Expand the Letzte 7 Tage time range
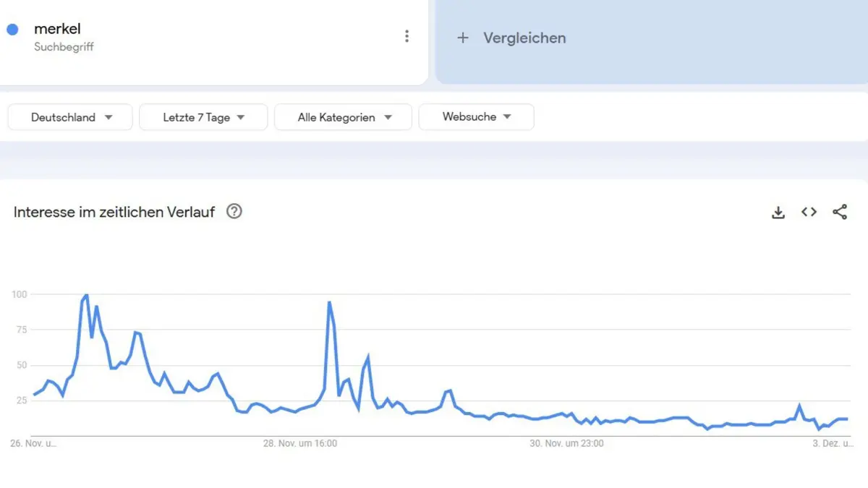Viewport: 868px width, 488px height. [203, 117]
